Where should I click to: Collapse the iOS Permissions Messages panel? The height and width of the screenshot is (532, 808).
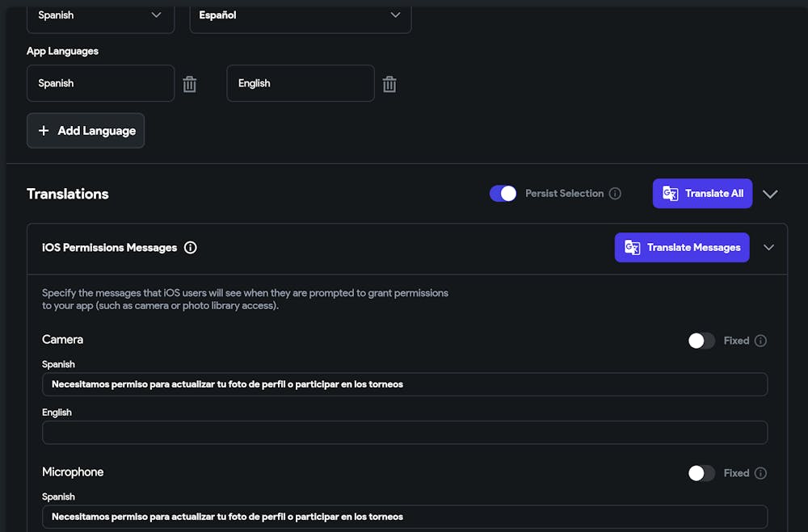tap(768, 248)
